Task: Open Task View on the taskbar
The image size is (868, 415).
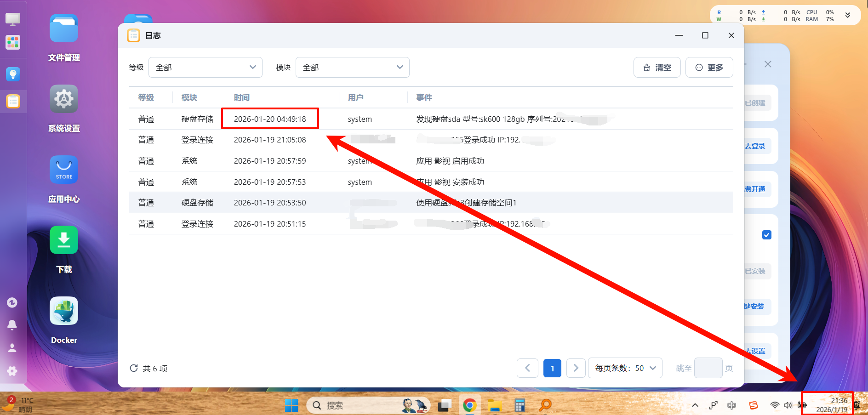Action: [x=444, y=405]
